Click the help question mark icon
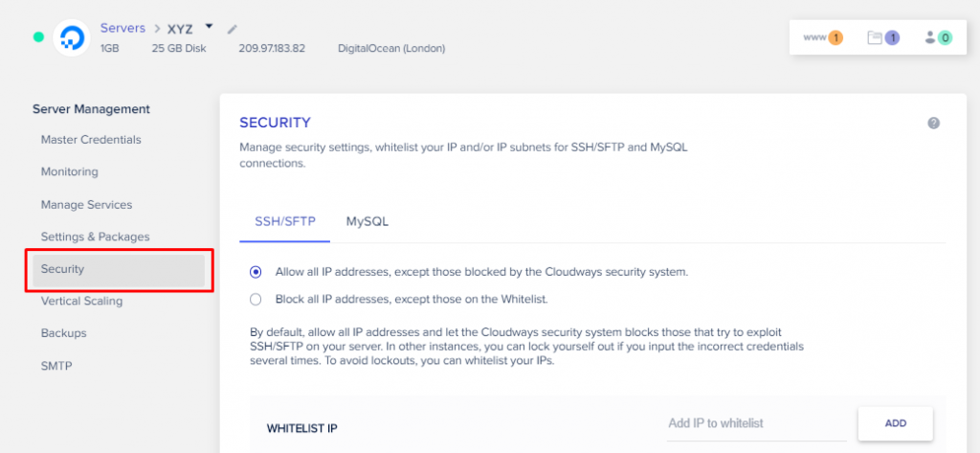Viewport: 980px width, 453px height. 933,124
